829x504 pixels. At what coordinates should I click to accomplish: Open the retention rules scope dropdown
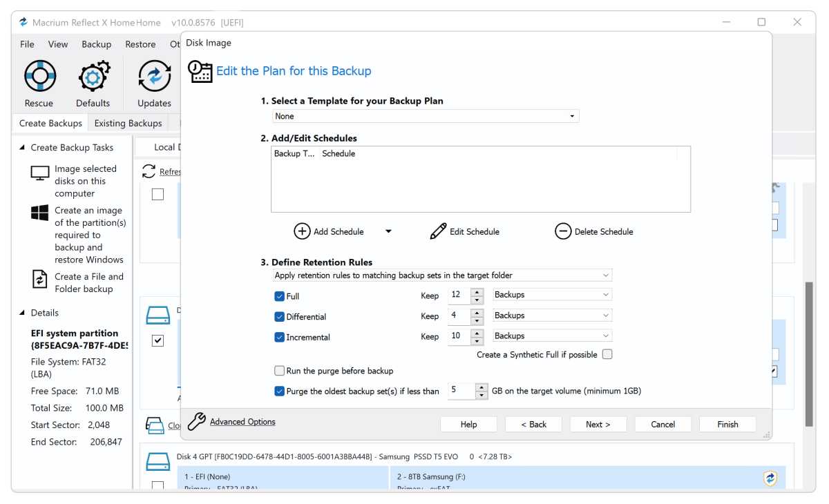442,275
